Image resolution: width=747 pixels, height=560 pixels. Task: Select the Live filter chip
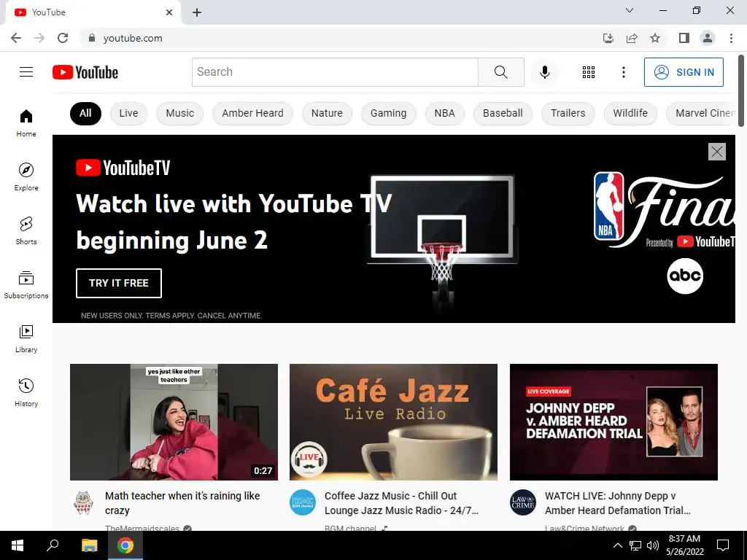(x=128, y=113)
